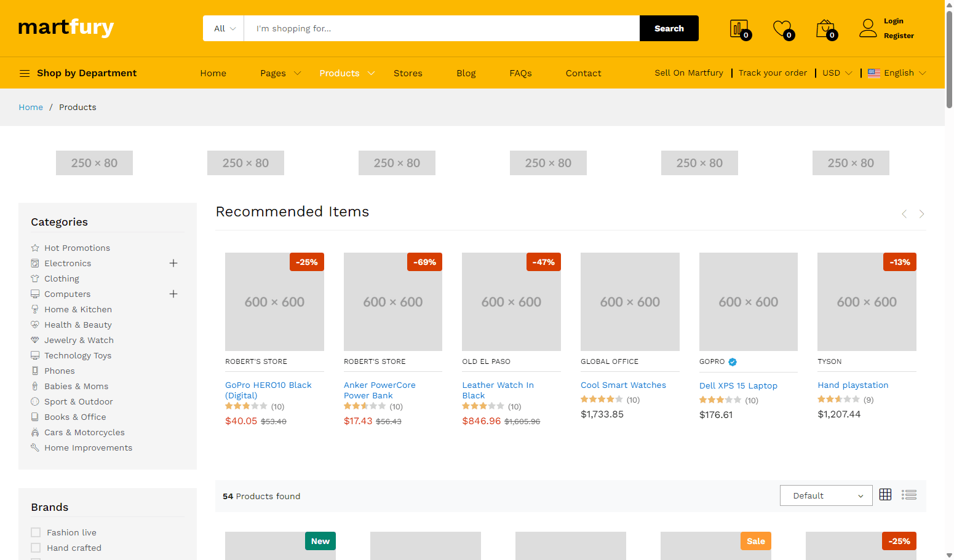954x560 pixels.
Task: Open the Products menu
Action: point(347,73)
